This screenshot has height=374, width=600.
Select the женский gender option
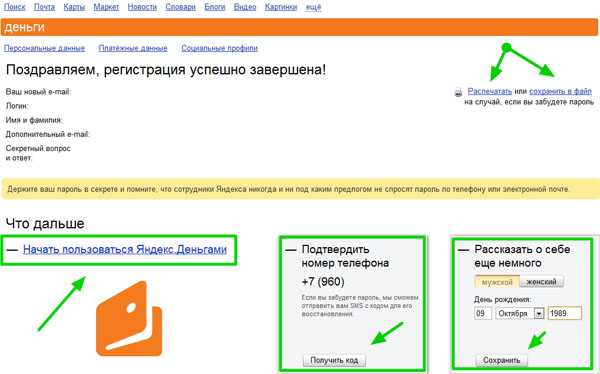(541, 282)
